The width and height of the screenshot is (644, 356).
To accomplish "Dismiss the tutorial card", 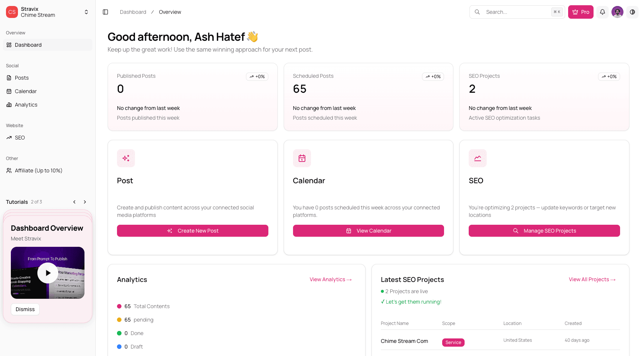I will 25,309.
